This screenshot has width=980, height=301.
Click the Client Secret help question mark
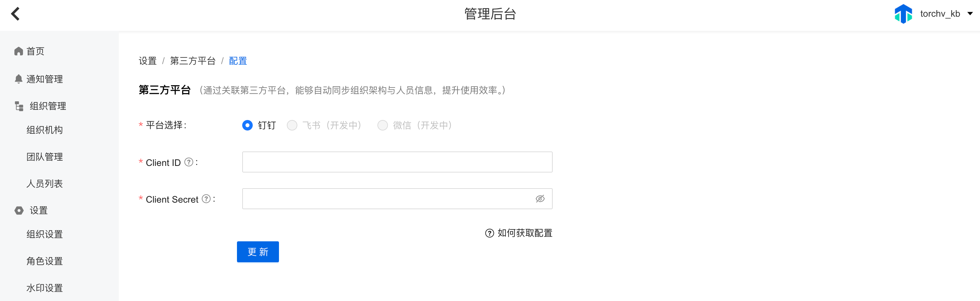pyautogui.click(x=206, y=199)
